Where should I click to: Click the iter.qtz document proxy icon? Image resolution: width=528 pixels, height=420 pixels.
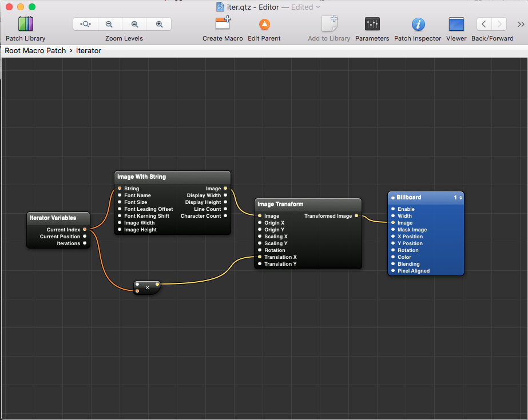tap(220, 7)
